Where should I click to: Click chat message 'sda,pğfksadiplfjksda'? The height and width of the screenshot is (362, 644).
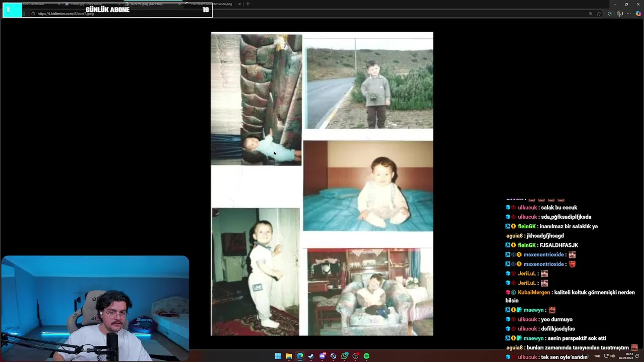pos(566,217)
